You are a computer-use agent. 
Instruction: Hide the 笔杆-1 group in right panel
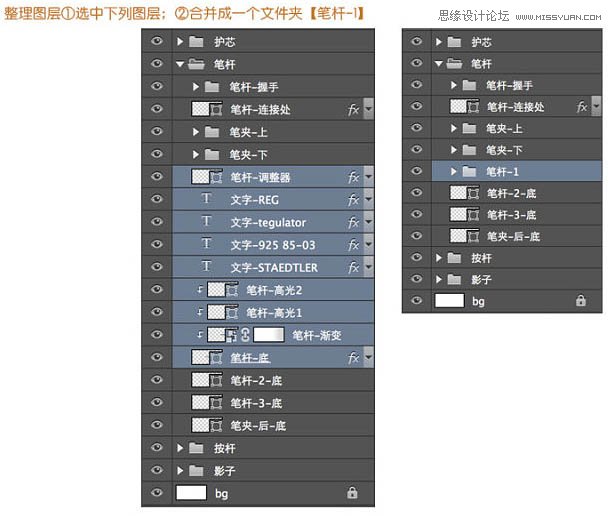coord(417,171)
